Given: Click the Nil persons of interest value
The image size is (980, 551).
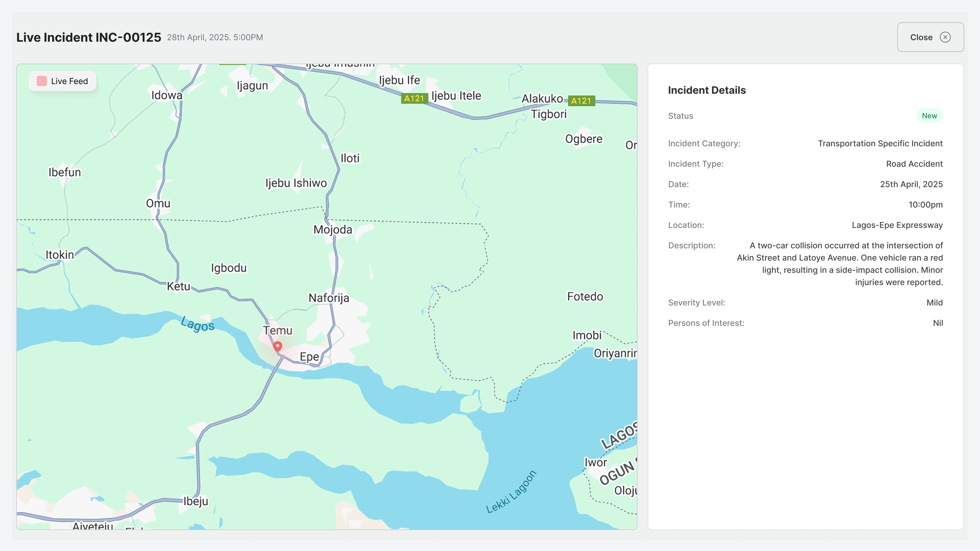Looking at the screenshot, I should pyautogui.click(x=938, y=323).
